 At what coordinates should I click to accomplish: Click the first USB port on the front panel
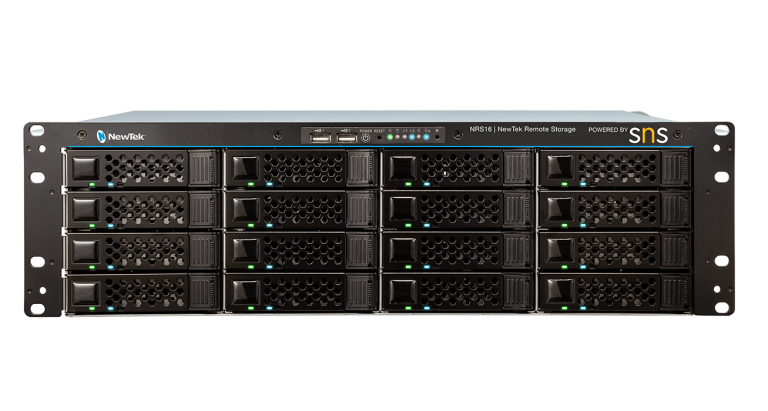(321, 136)
